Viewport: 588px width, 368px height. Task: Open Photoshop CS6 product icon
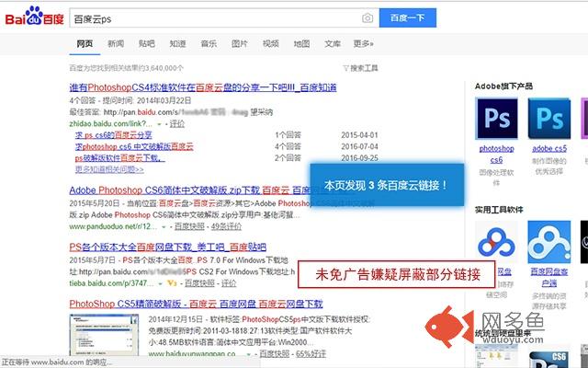pyautogui.click(x=496, y=119)
